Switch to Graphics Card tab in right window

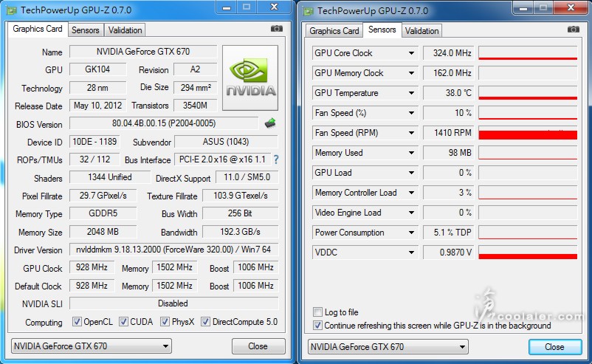[334, 31]
